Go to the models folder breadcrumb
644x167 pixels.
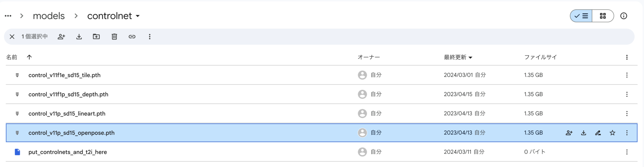click(x=49, y=16)
